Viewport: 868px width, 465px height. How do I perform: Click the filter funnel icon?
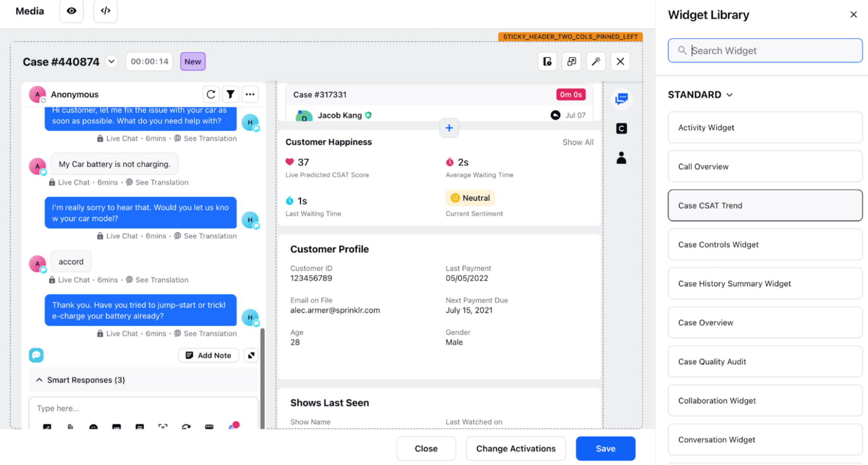point(231,94)
